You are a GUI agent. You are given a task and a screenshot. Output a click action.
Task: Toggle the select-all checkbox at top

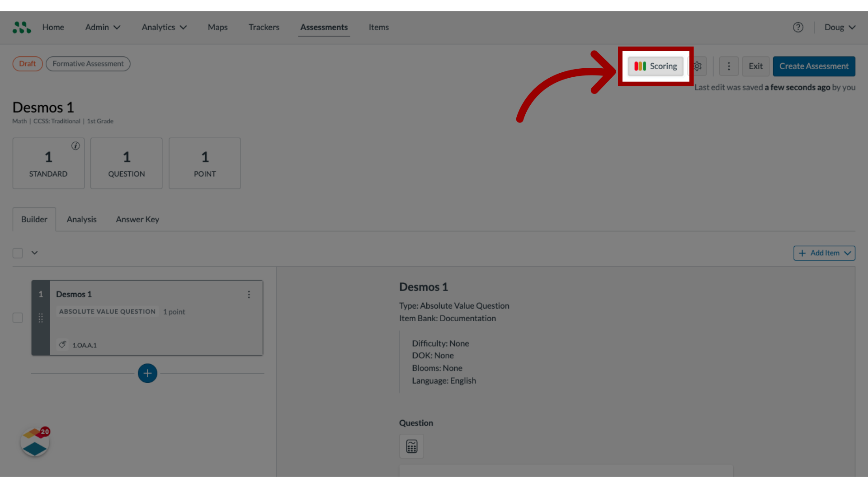click(x=18, y=252)
